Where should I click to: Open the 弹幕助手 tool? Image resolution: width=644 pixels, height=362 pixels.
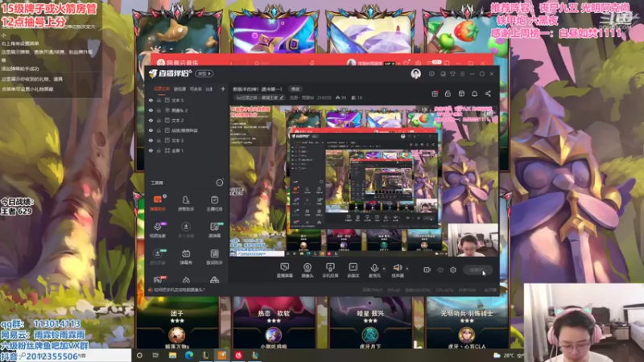pyautogui.click(x=157, y=203)
